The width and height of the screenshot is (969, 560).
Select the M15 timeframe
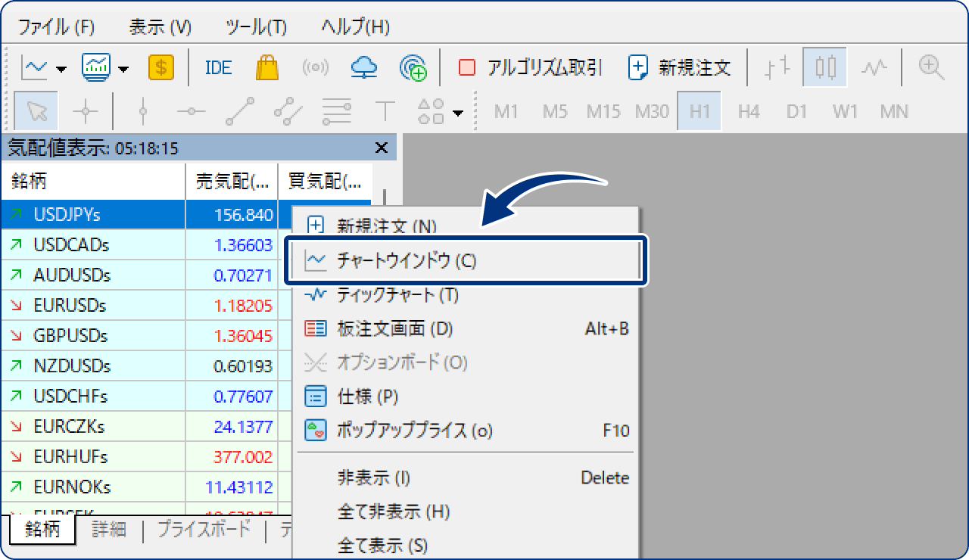(603, 112)
